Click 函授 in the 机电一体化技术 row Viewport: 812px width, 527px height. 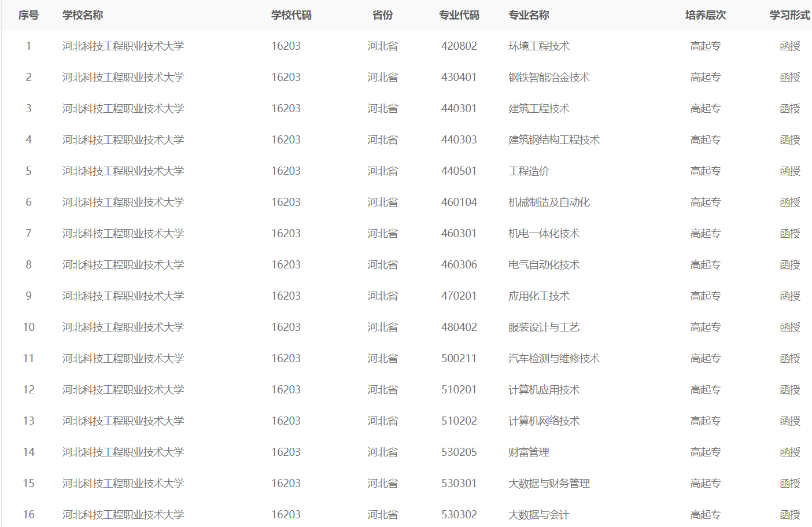coord(790,234)
